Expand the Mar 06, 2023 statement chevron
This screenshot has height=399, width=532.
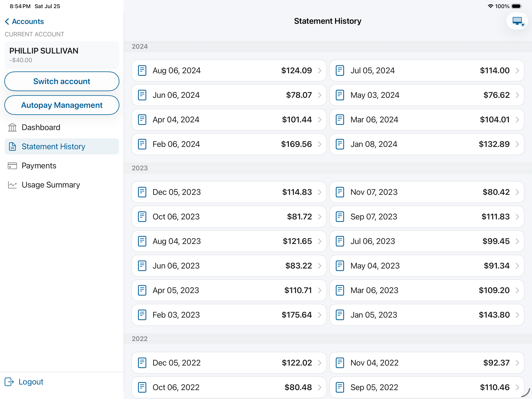(x=517, y=290)
